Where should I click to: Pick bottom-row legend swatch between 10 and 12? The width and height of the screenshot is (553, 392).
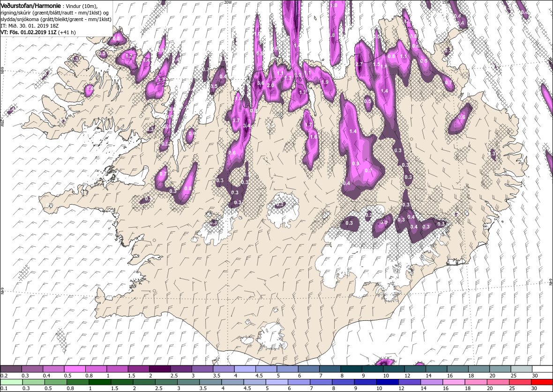(387, 382)
